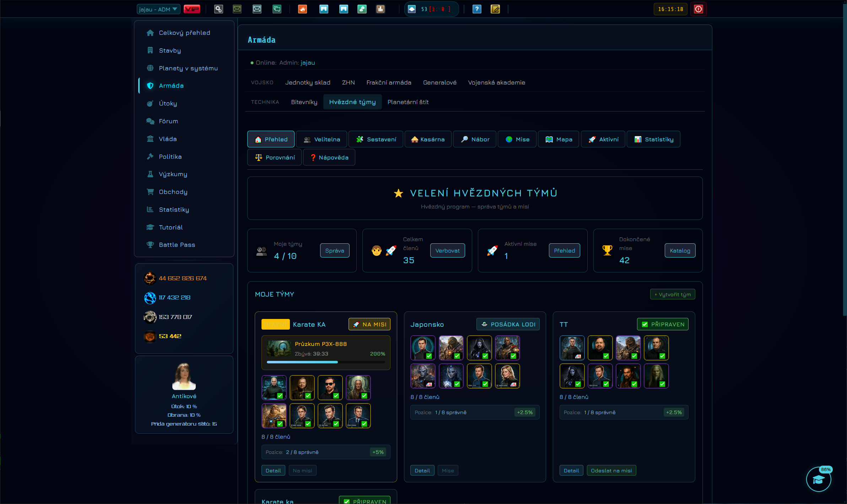Click the NA MISI status badge on Karate KA

(369, 324)
